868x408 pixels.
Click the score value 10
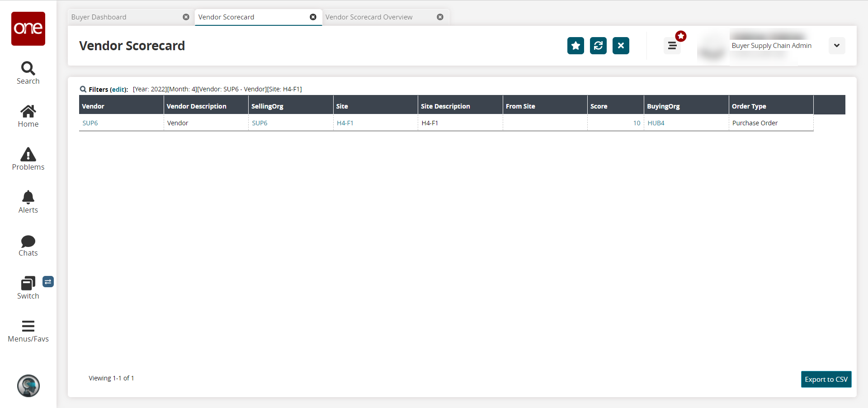tap(637, 123)
